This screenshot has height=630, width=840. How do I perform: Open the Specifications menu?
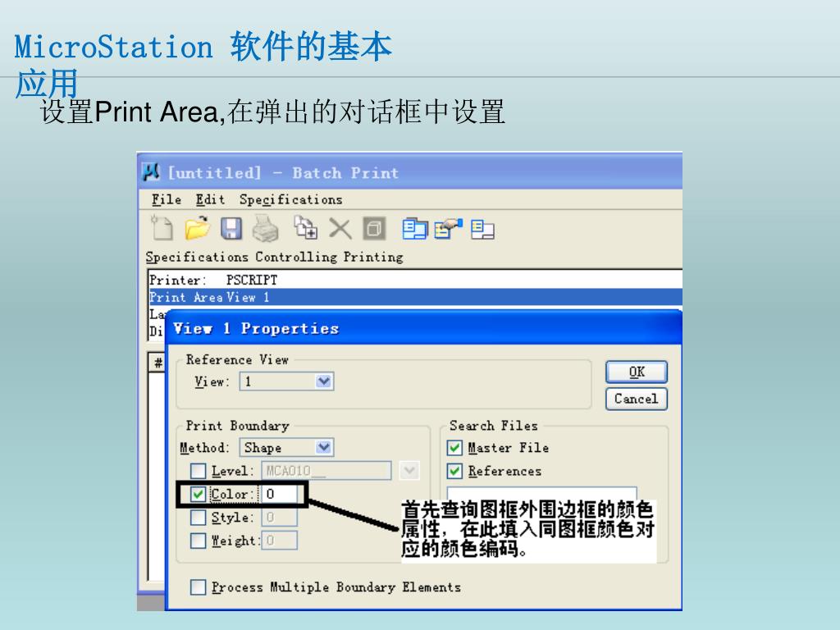pos(291,200)
